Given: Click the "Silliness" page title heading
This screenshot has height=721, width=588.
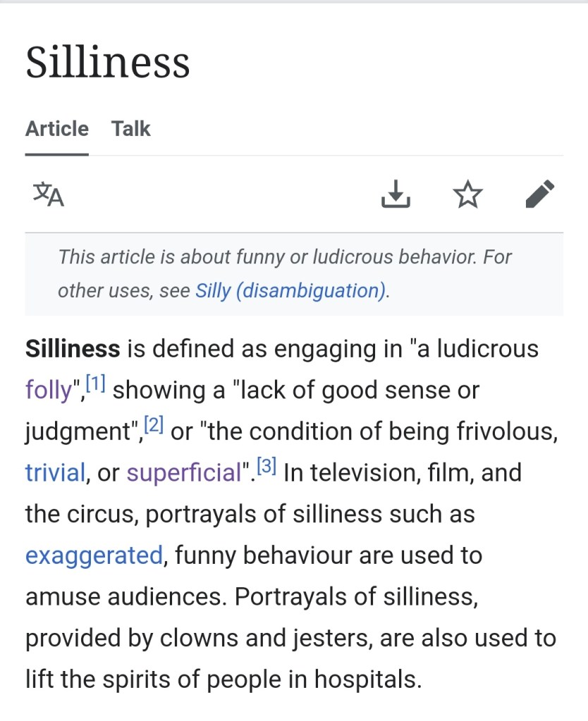Looking at the screenshot, I should (x=108, y=62).
